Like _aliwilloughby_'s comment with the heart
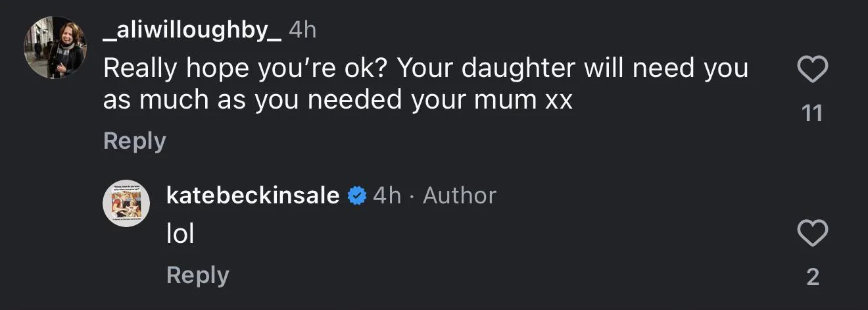This screenshot has width=868, height=310. (812, 69)
